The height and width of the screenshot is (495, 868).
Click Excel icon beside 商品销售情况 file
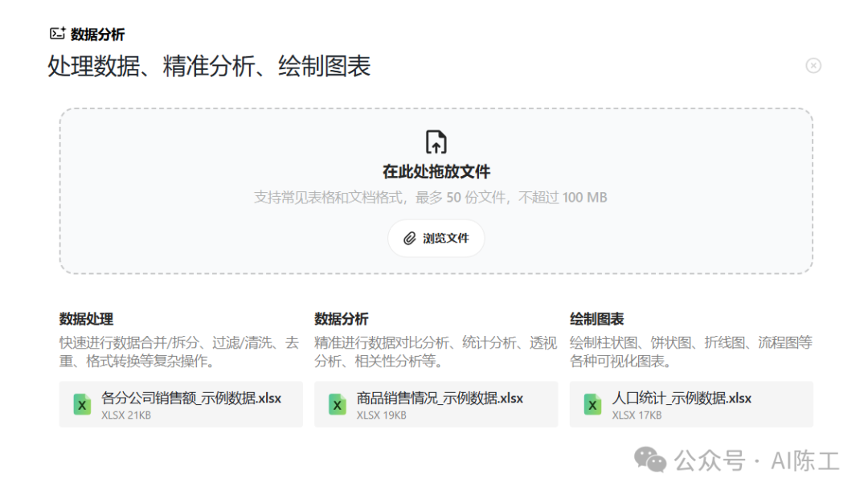pos(337,405)
